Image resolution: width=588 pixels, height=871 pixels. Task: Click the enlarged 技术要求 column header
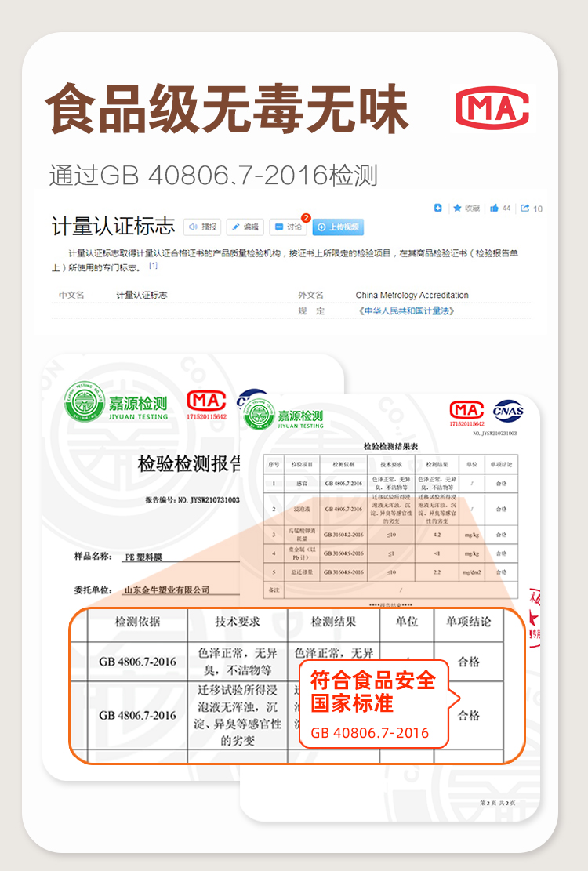(x=238, y=622)
